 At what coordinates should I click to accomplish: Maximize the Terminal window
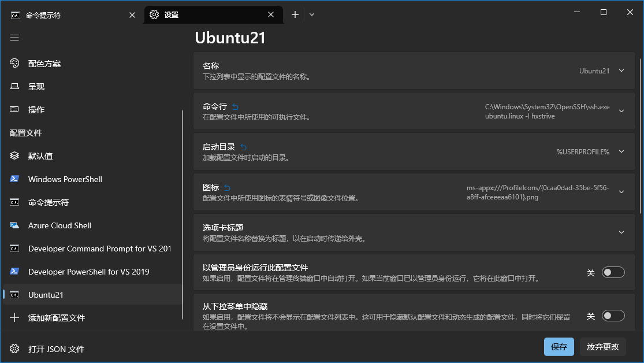click(604, 12)
